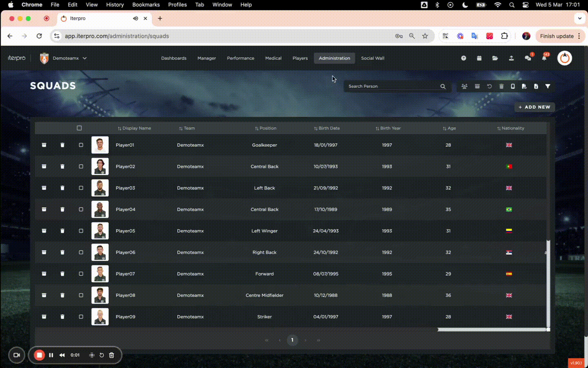Open Player03's profile photo thumbnail
The image size is (588, 368).
(x=100, y=188)
